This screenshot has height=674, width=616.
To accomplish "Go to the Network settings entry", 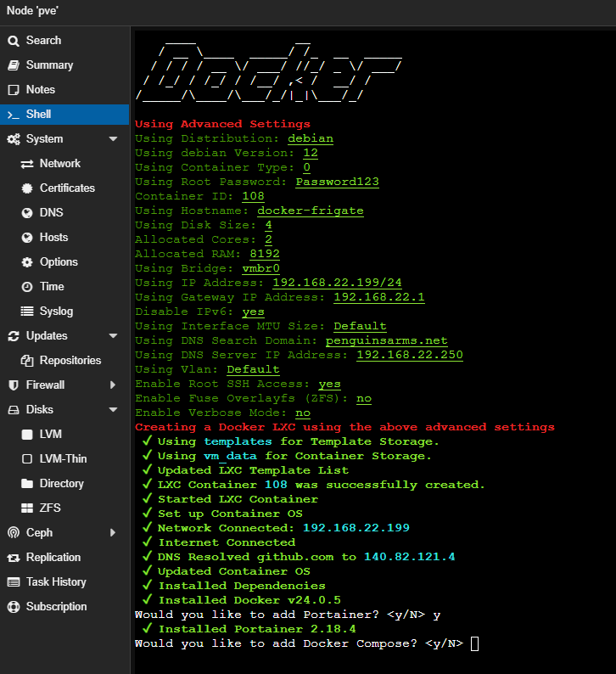I will 64,164.
